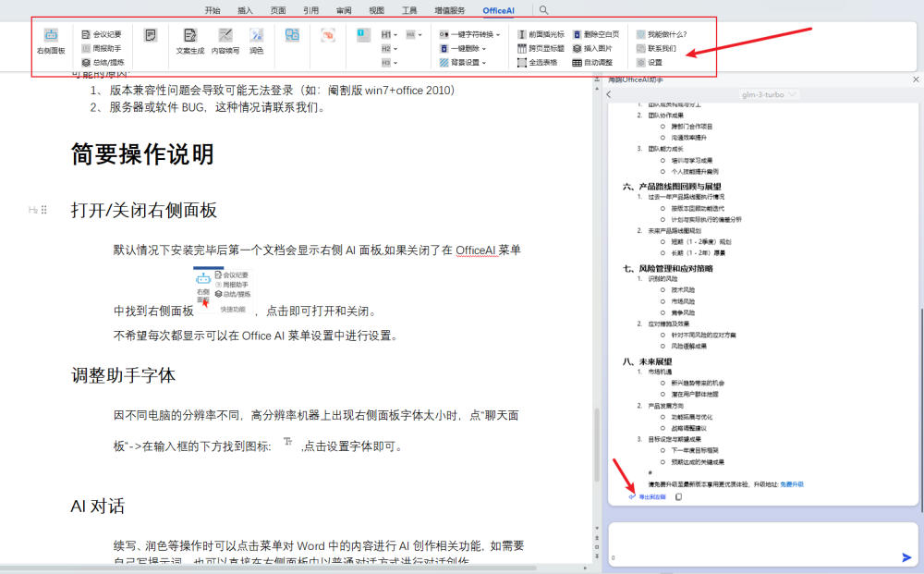
Task: Click 自动调整 in the ribbon
Action: [592, 63]
